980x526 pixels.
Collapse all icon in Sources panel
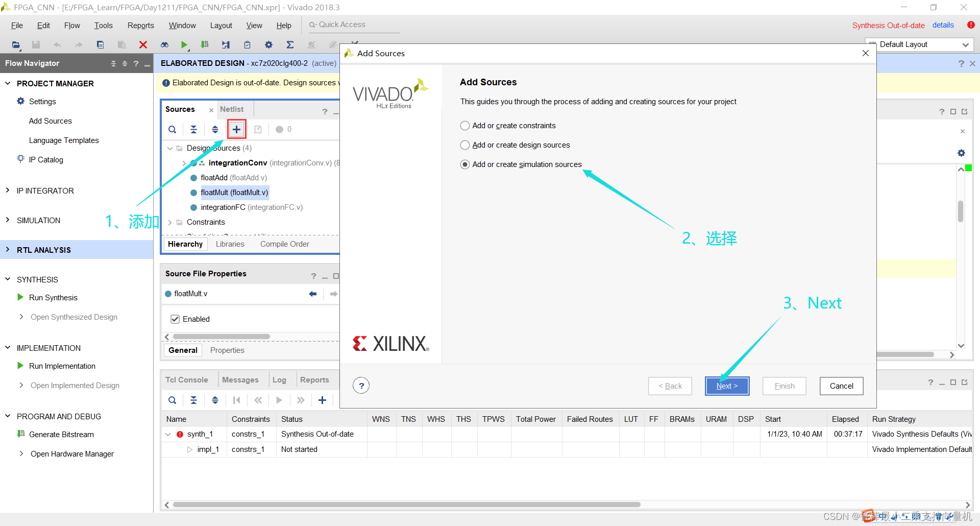pos(193,129)
